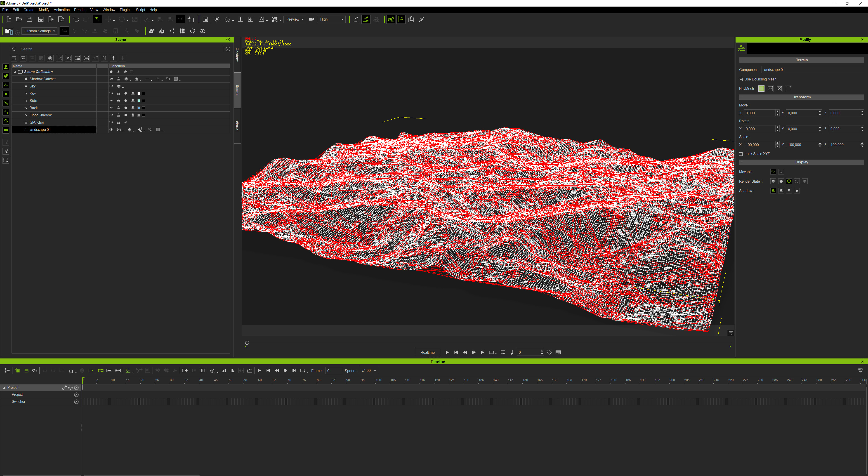Click the timeline track list icon
868x476 pixels.
click(7, 370)
